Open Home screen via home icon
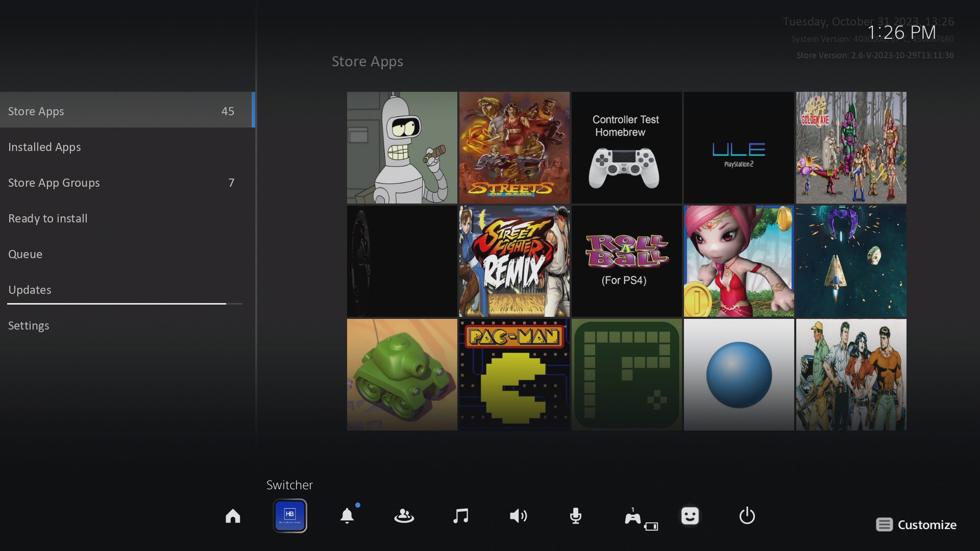The height and width of the screenshot is (551, 980). (233, 516)
